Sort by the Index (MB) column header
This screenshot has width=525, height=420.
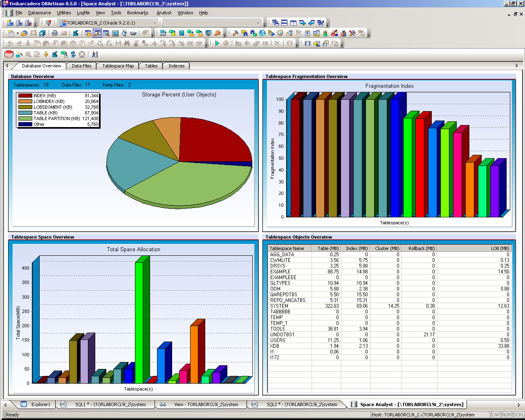(x=356, y=248)
